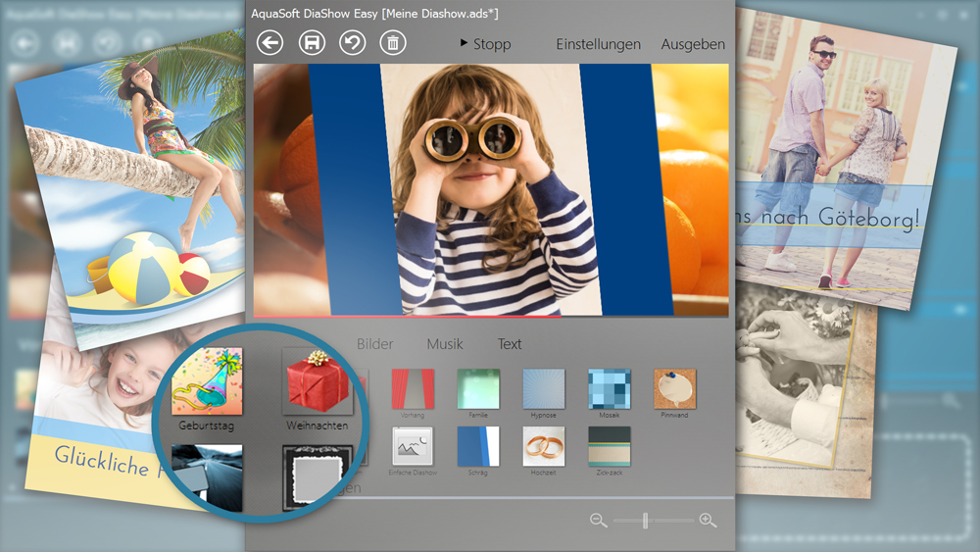
Task: Open the Musik tab
Action: 445,344
